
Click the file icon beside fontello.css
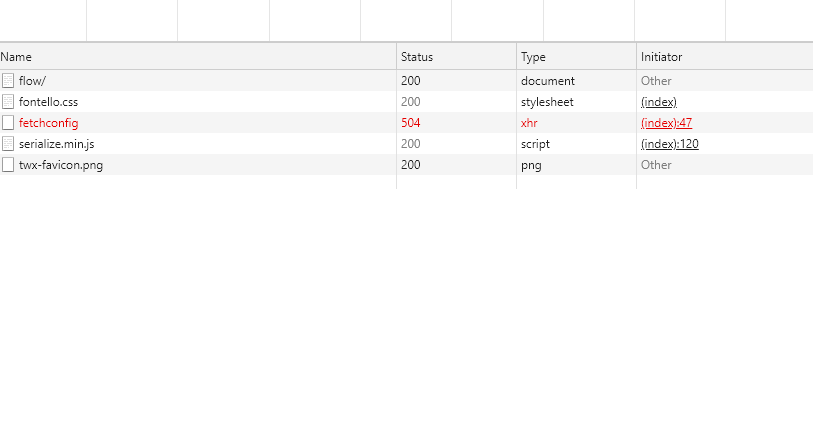(8, 102)
